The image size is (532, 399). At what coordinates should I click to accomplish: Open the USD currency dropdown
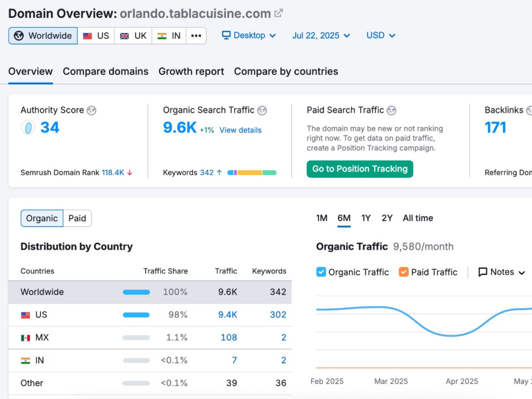tap(381, 35)
